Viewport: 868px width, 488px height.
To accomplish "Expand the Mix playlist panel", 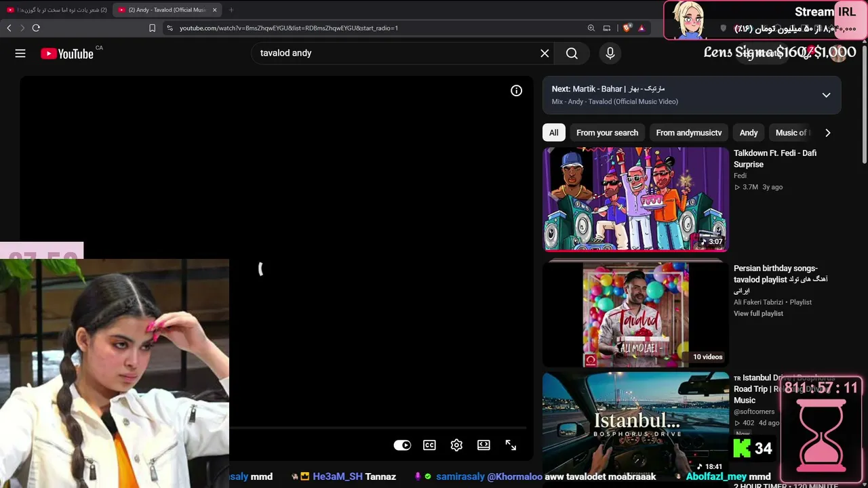I will [826, 95].
